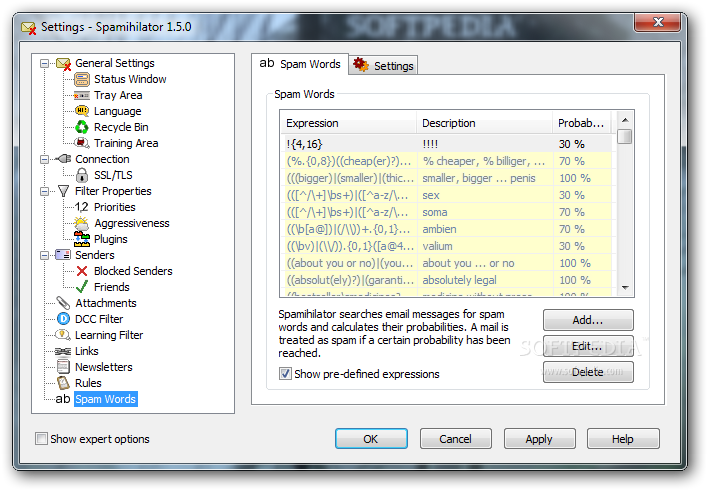The height and width of the screenshot is (491, 708).
Task: Click the Cancel button
Action: point(456,439)
